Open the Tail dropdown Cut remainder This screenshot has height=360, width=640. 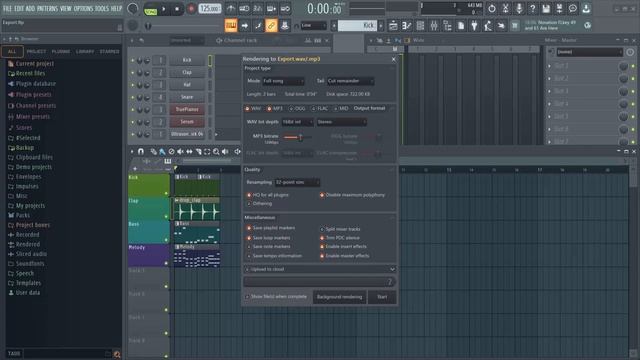pyautogui.click(x=350, y=81)
